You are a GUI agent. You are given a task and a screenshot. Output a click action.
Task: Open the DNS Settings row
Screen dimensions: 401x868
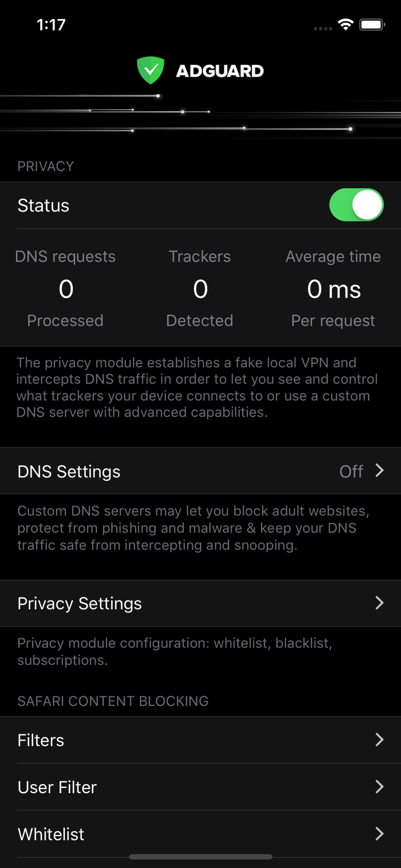tap(200, 471)
